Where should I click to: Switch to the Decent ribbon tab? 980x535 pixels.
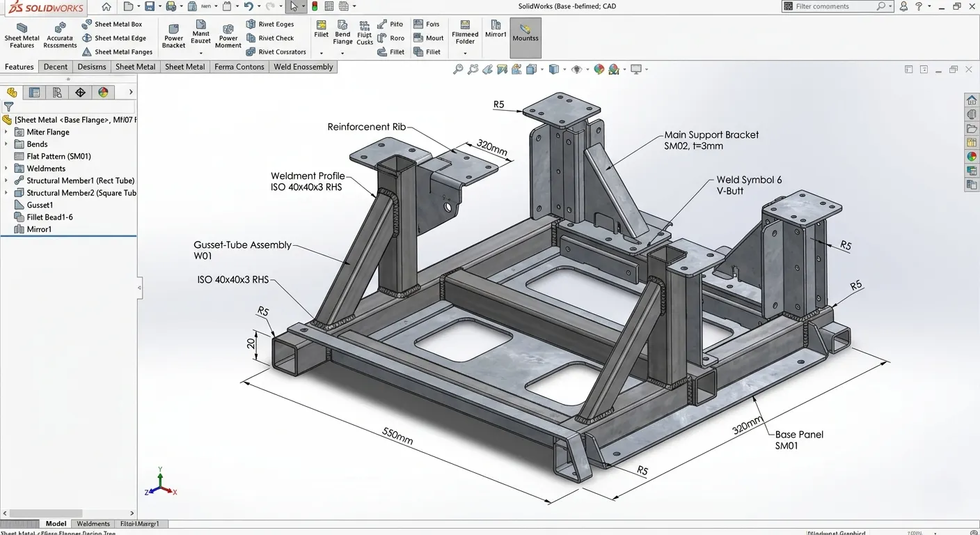(x=55, y=67)
